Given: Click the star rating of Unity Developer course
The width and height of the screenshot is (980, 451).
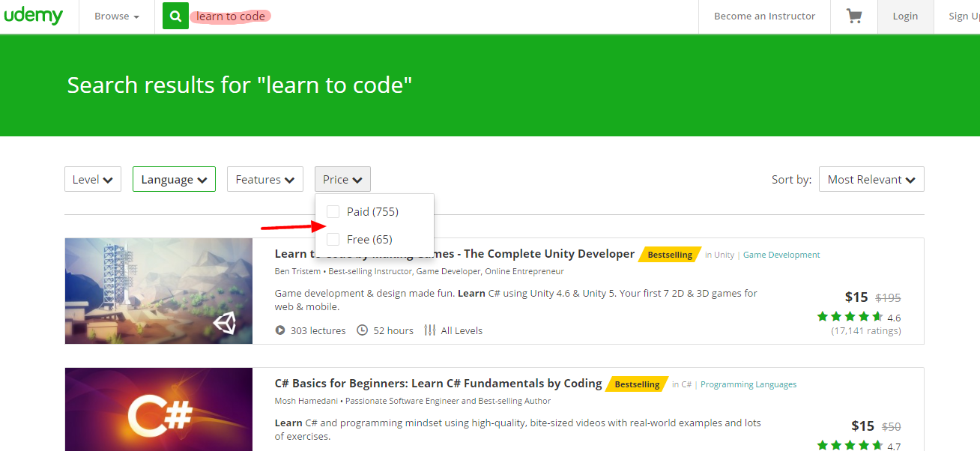Looking at the screenshot, I should (x=850, y=317).
